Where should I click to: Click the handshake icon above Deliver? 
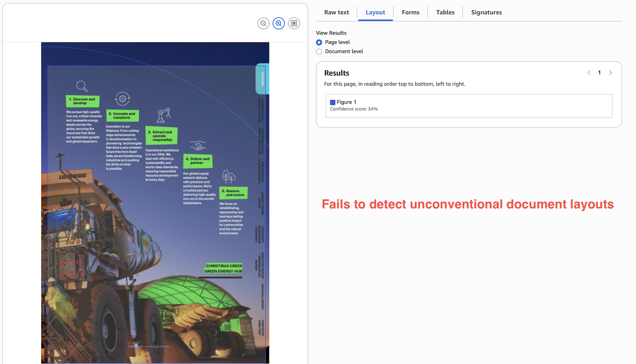(x=198, y=145)
